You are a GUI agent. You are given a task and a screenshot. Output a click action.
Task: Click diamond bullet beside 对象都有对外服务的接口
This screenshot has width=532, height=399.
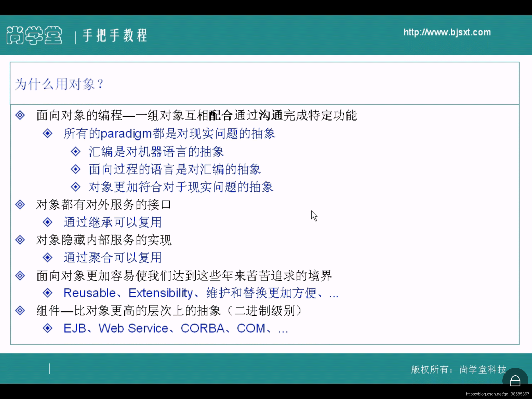pos(20,204)
